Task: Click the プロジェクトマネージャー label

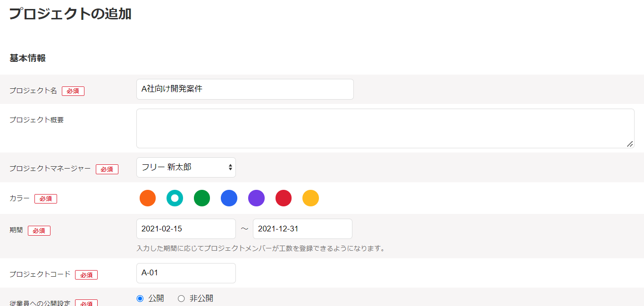Action: [50, 169]
